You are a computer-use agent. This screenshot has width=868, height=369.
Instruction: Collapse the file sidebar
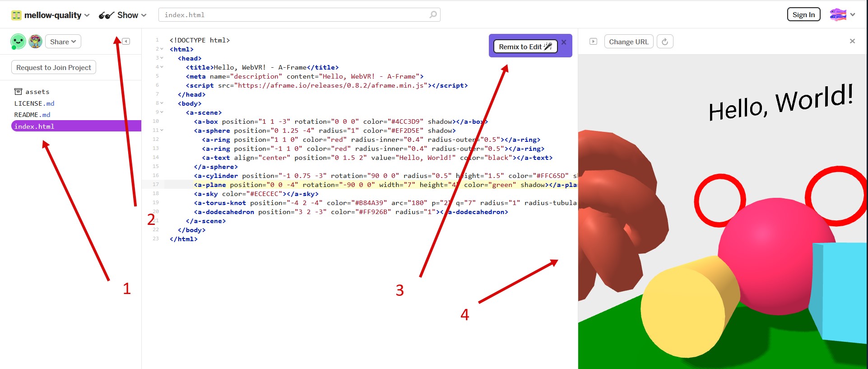(x=126, y=42)
